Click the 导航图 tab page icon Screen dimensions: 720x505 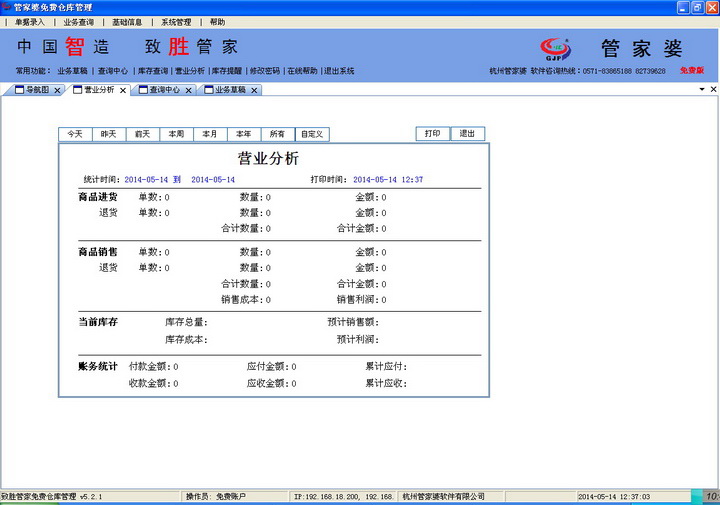tap(18, 90)
